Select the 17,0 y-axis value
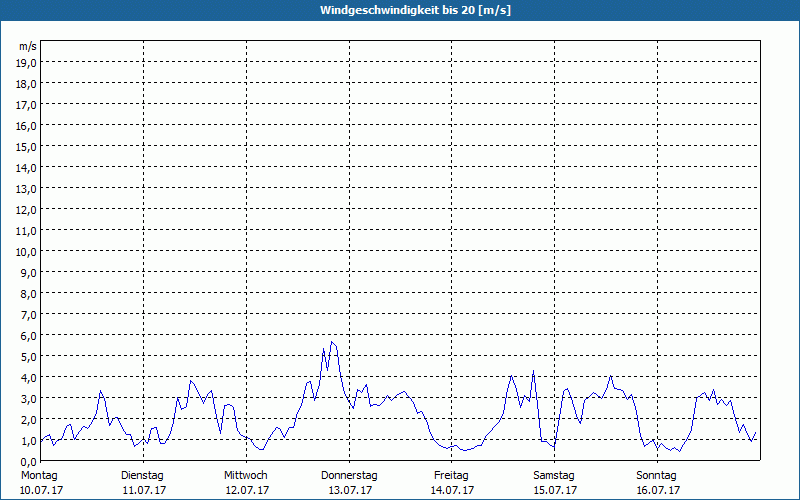The height and width of the screenshot is (500, 800). pyautogui.click(x=26, y=105)
